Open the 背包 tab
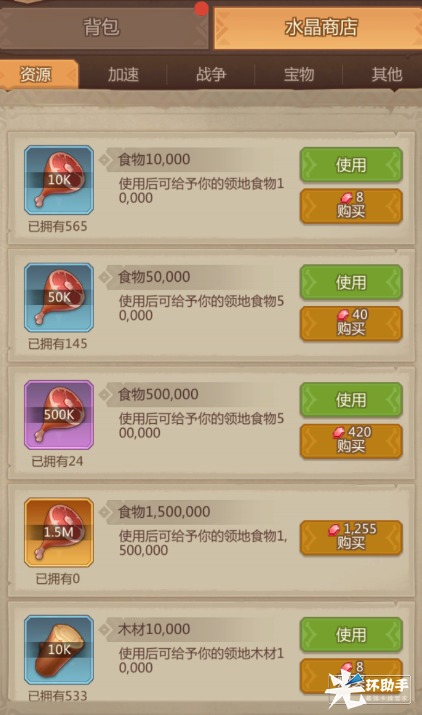Viewport: 422px width, 715px height. click(x=104, y=28)
